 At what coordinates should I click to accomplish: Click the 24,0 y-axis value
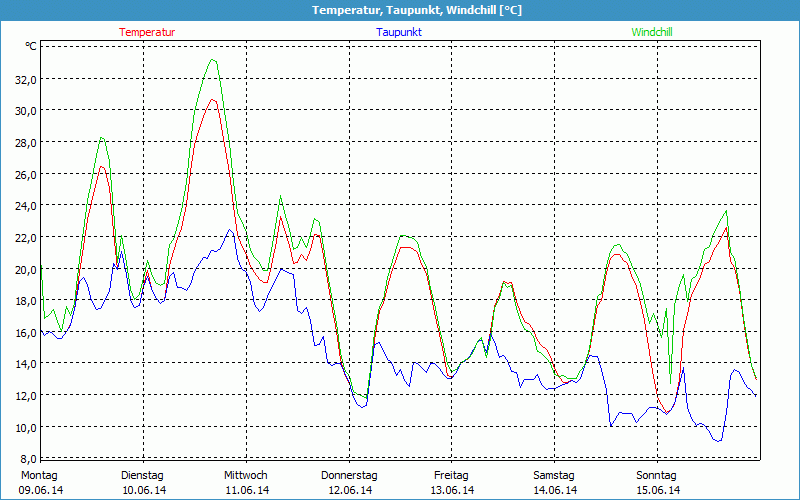(26, 206)
